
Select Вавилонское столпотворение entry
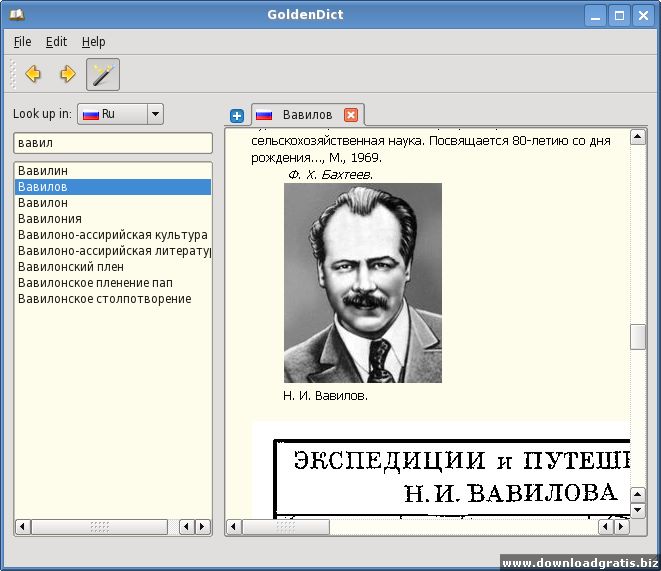113,299
